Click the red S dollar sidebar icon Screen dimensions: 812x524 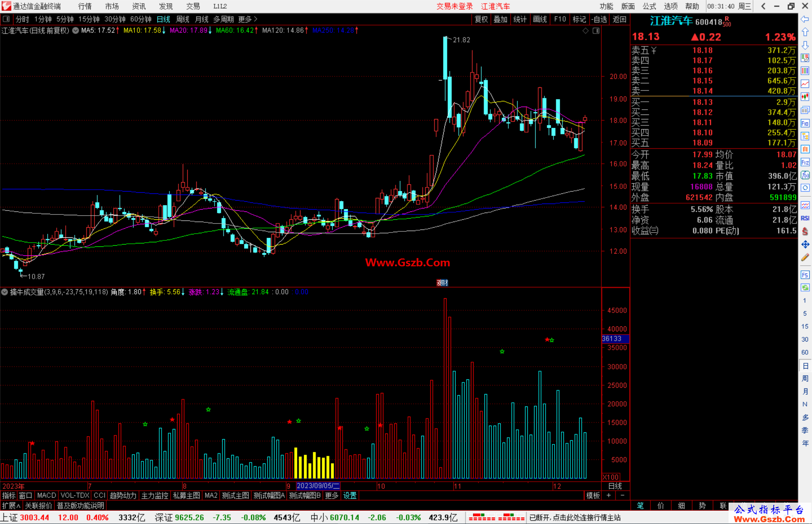[805, 231]
